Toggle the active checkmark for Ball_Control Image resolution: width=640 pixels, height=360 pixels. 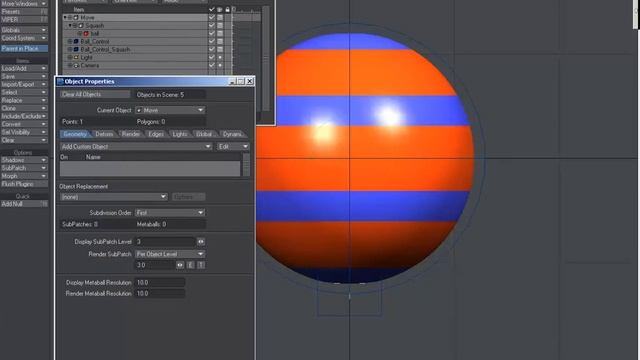(x=211, y=41)
